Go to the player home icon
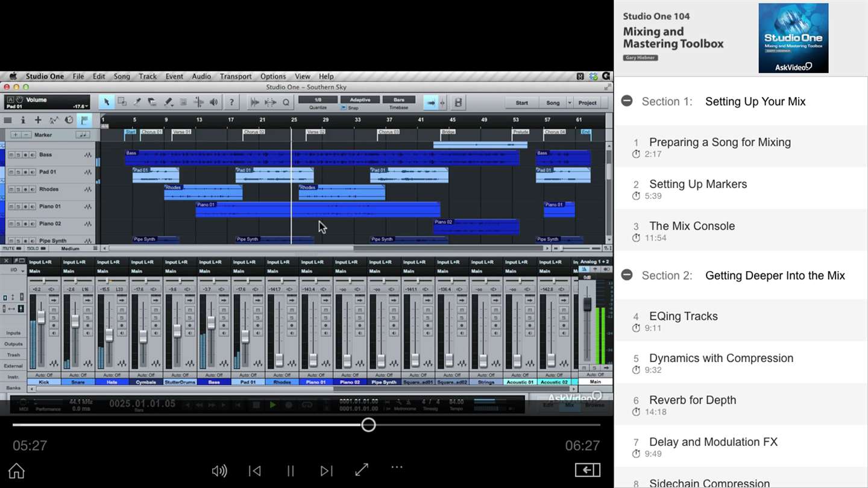 click(x=16, y=471)
